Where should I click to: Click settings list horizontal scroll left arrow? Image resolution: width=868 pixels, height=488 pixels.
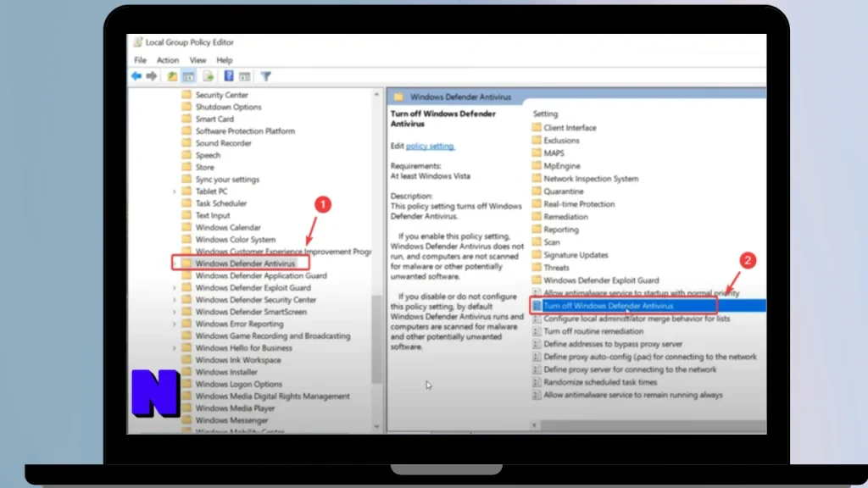[x=534, y=425]
